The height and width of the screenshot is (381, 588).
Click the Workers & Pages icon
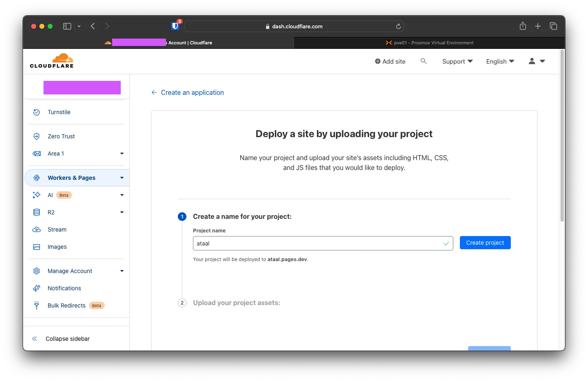[x=37, y=178]
